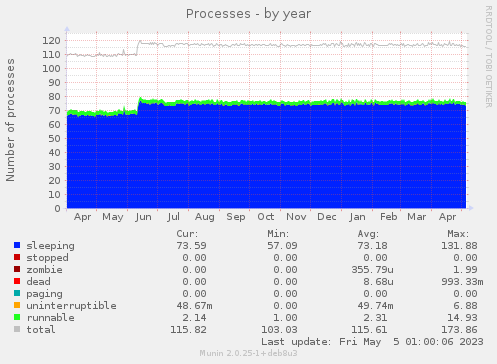Click the 'Sep' x-axis month label
Screen dimensions: 497x364
[x=236, y=217]
